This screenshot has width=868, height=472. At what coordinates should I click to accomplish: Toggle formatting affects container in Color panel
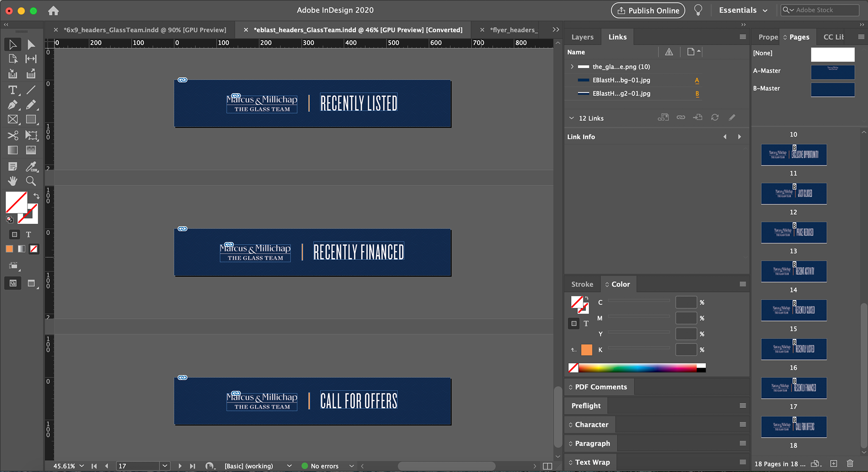click(574, 323)
